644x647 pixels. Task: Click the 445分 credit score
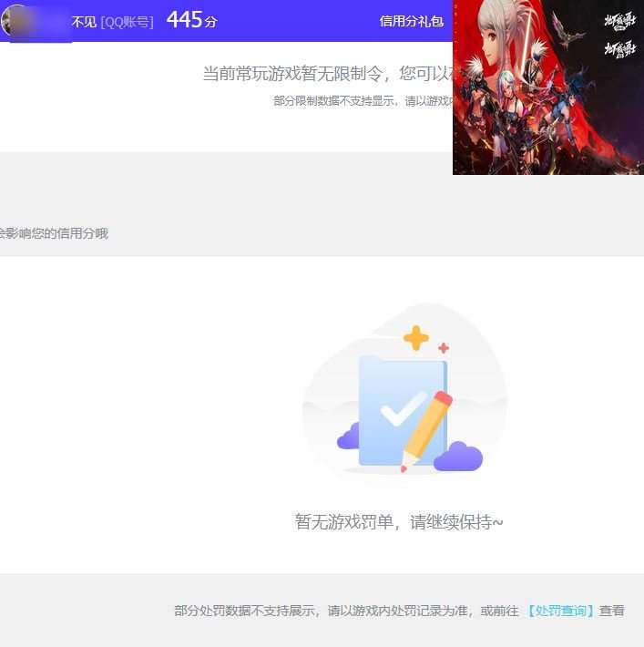[192, 20]
